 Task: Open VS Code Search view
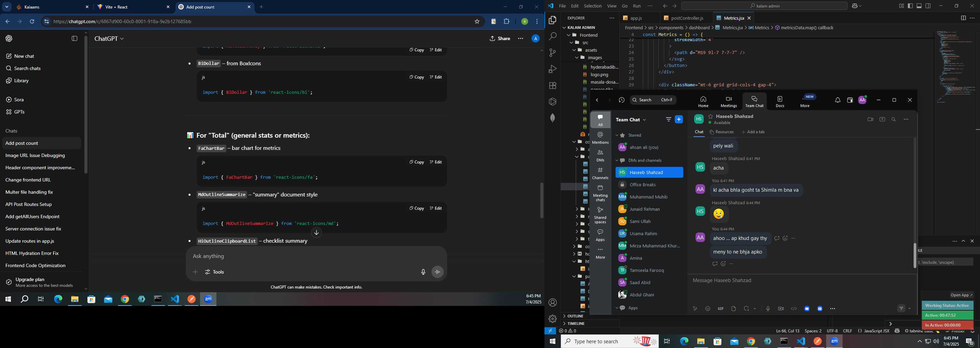click(552, 36)
